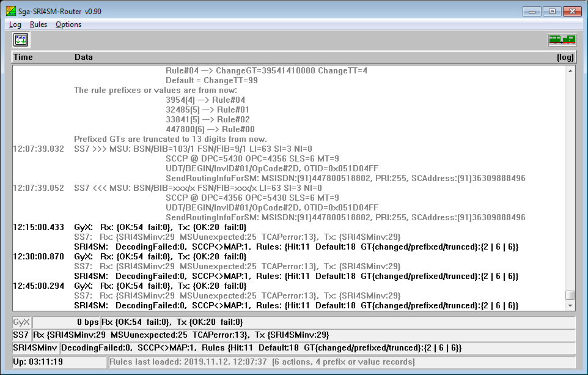Click the log scrollbar thumb
588x375 pixels.
click(570, 295)
